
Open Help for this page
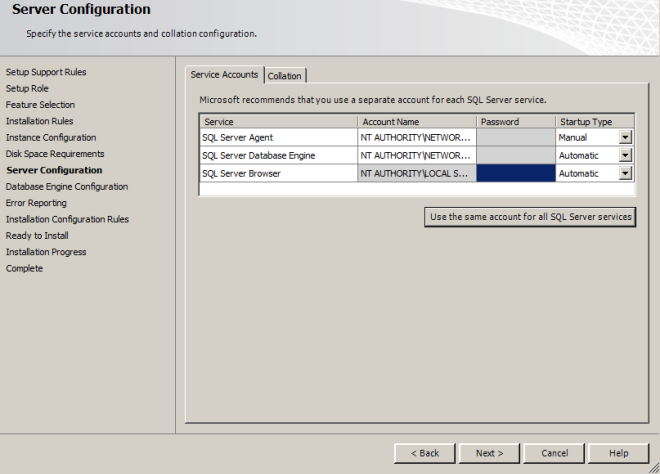coord(619,453)
